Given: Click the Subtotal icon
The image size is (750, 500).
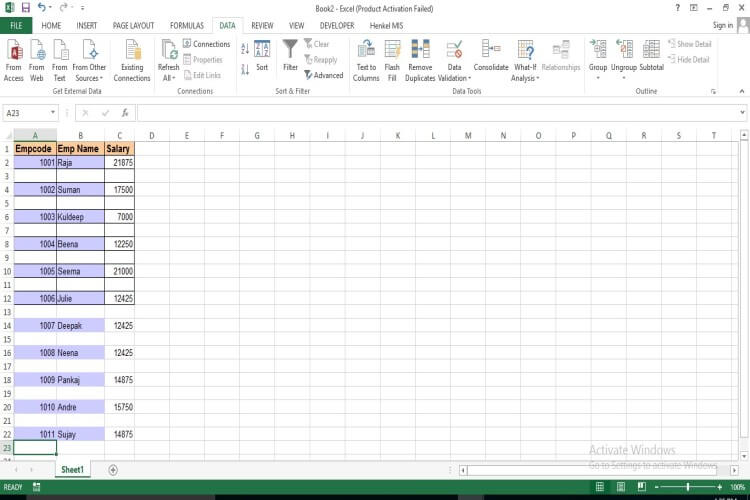Looking at the screenshot, I should click(x=651, y=56).
